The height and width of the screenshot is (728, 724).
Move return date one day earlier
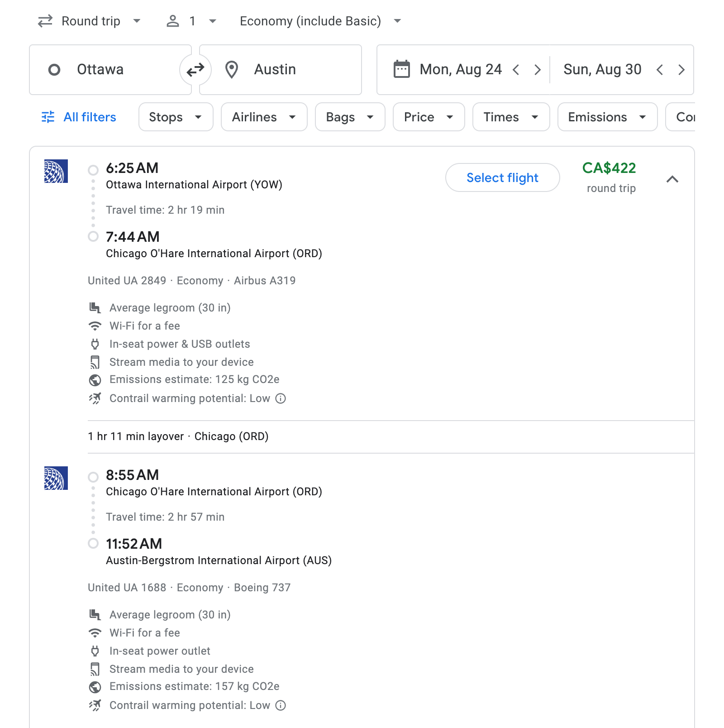pyautogui.click(x=660, y=70)
